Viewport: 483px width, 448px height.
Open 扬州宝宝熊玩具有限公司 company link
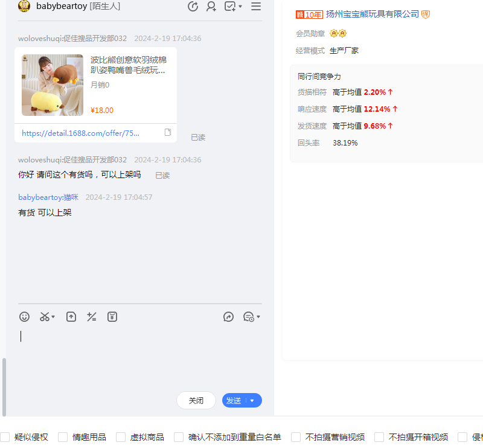[x=373, y=14]
